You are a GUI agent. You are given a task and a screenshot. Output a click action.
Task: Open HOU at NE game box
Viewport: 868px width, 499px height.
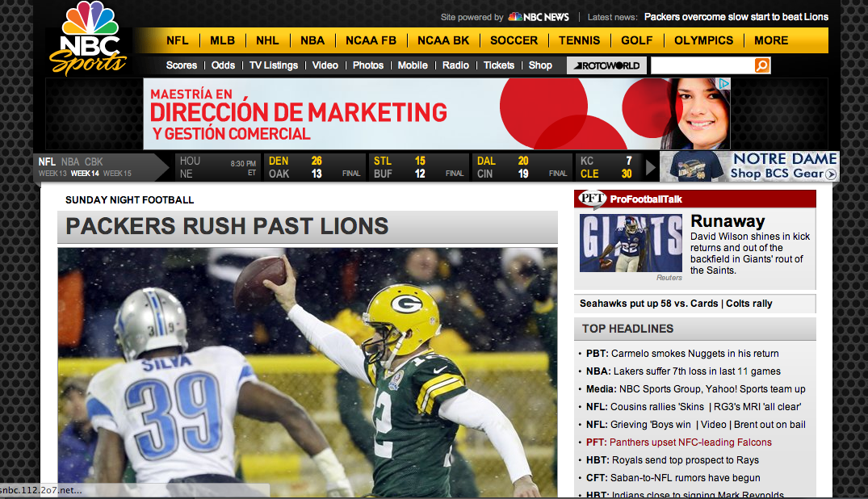click(x=217, y=167)
